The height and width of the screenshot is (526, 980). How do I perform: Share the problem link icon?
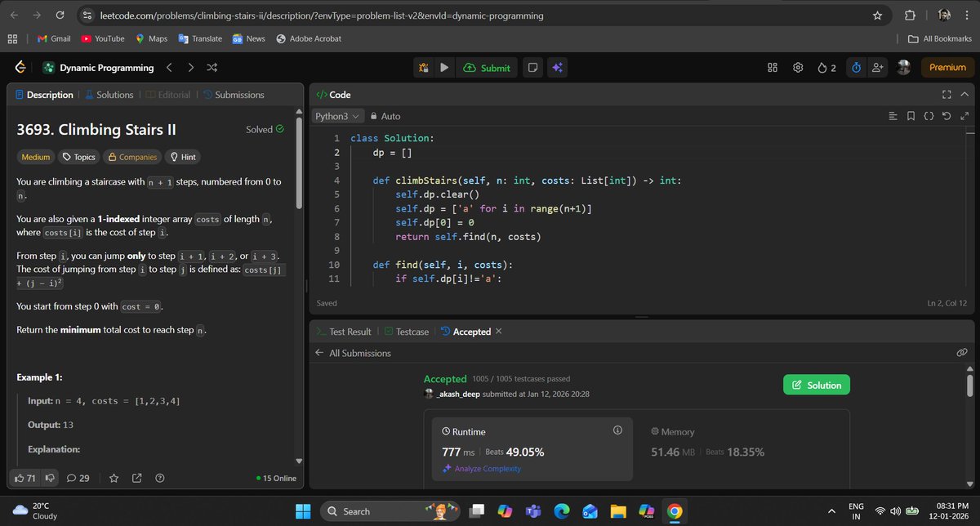point(136,478)
